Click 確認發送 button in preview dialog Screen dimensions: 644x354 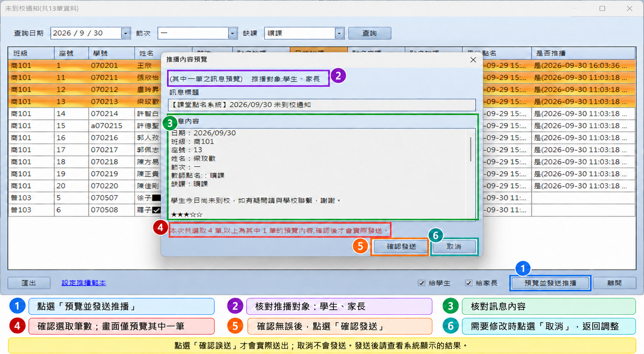click(401, 247)
